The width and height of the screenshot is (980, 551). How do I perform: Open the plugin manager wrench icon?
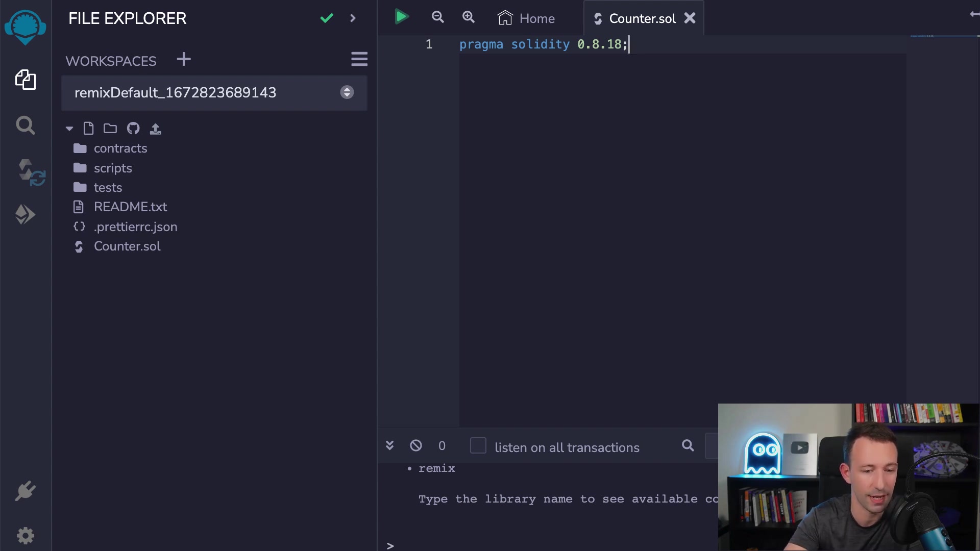coord(26,491)
